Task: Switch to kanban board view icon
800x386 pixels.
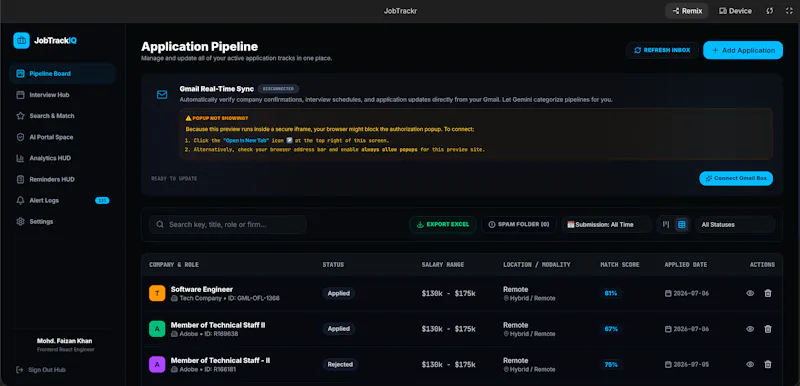Action: click(666, 224)
